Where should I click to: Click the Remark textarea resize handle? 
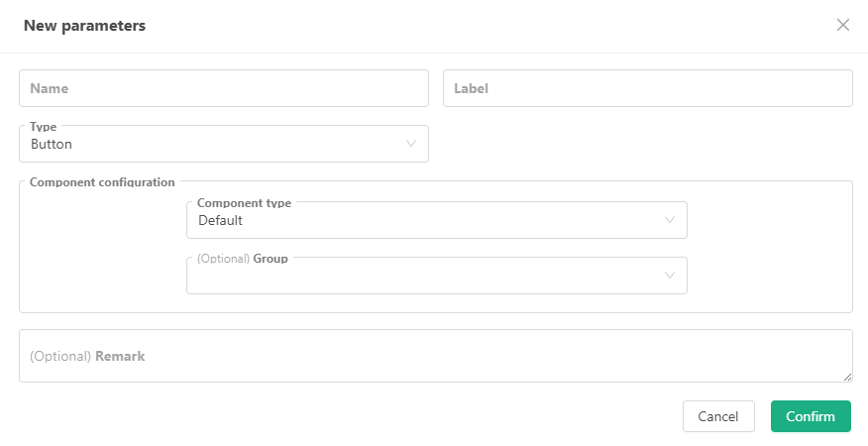click(x=847, y=377)
